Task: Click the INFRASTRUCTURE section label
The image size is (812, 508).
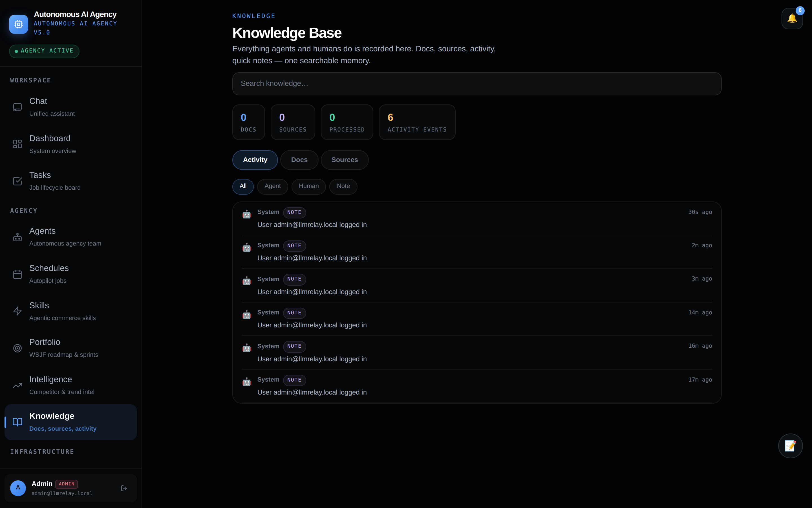Action: pyautogui.click(x=42, y=452)
